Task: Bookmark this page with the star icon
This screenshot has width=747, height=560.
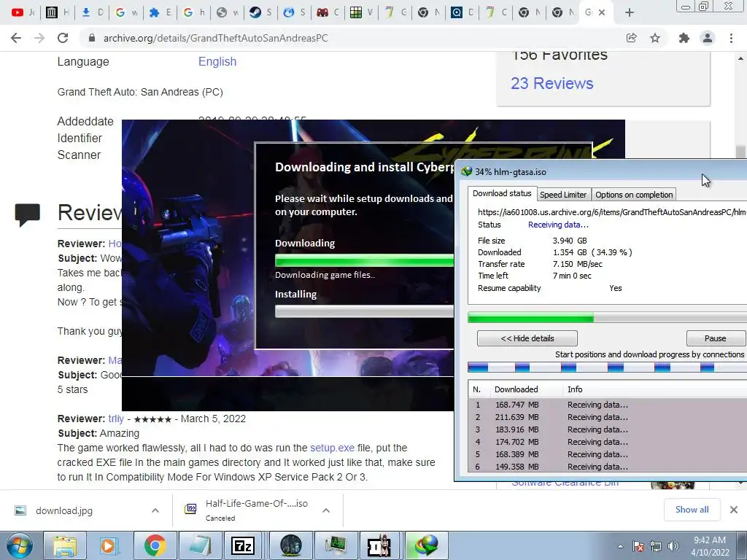Action: [655, 38]
